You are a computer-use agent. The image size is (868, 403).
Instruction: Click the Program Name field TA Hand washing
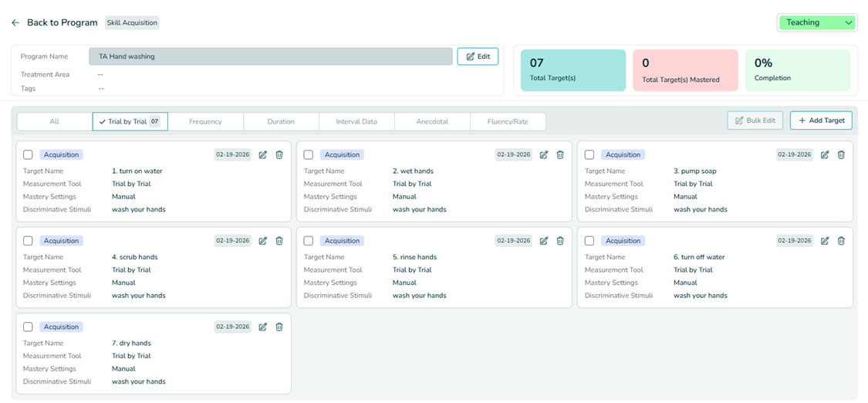[270, 56]
